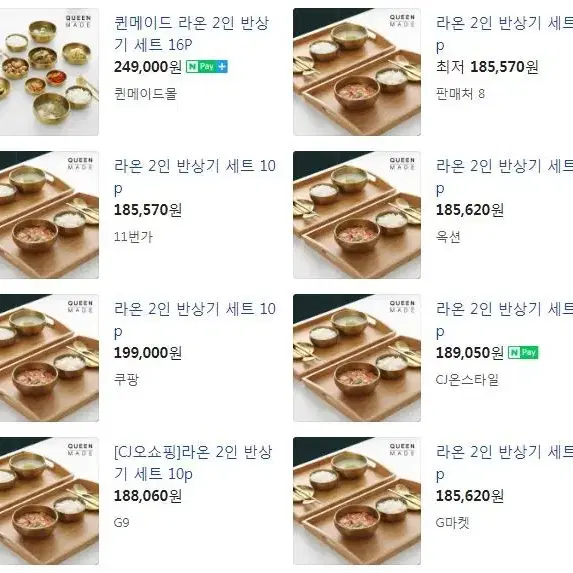Image resolution: width=573 pixels, height=573 pixels.
Task: Open the product thumbnail for the G마켓 listing
Action: click(x=357, y=501)
